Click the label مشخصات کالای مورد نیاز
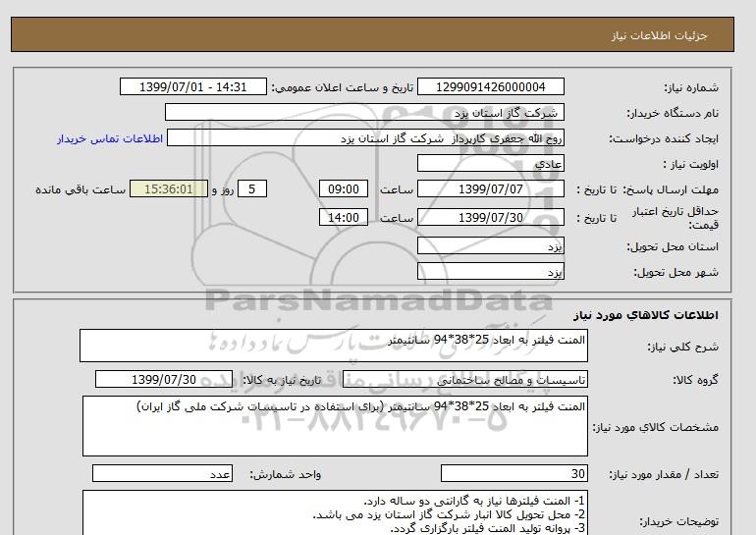 656,427
